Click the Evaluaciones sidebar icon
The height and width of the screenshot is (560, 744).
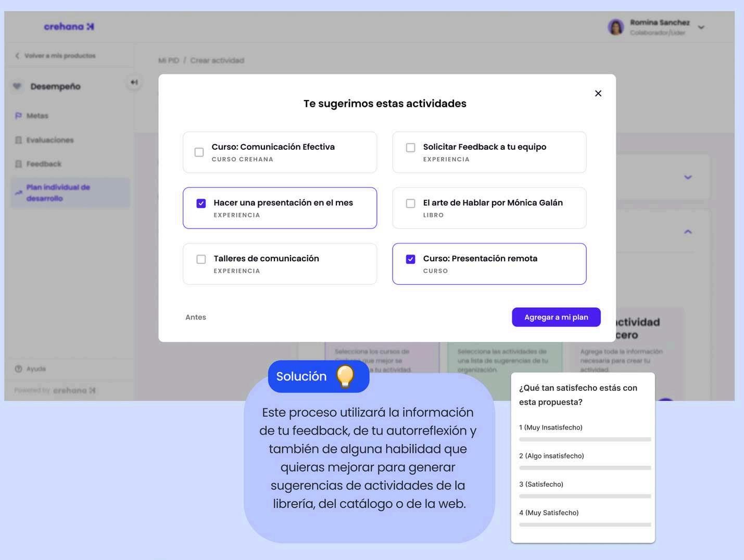pos(18,140)
